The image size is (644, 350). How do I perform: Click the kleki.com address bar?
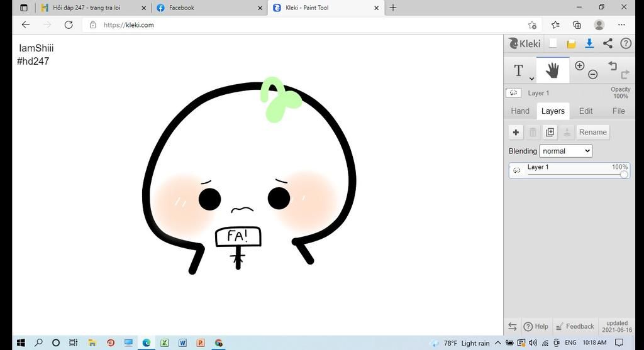coord(312,25)
